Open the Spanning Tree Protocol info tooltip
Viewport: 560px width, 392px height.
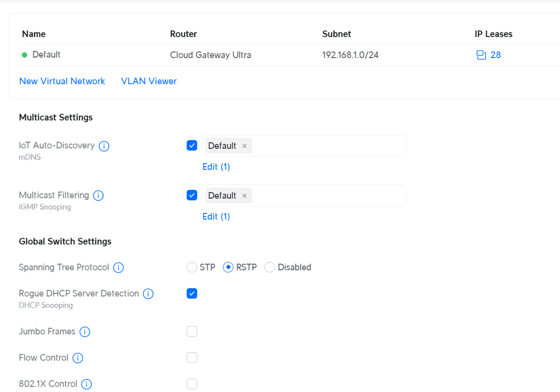118,268
